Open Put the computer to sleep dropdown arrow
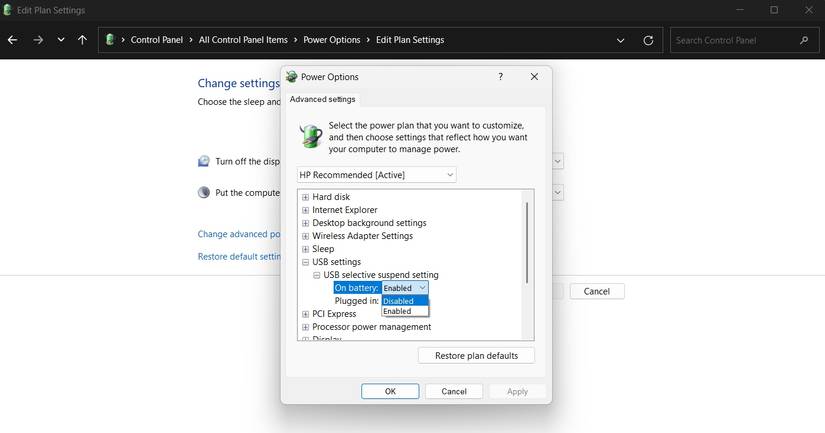 558,193
